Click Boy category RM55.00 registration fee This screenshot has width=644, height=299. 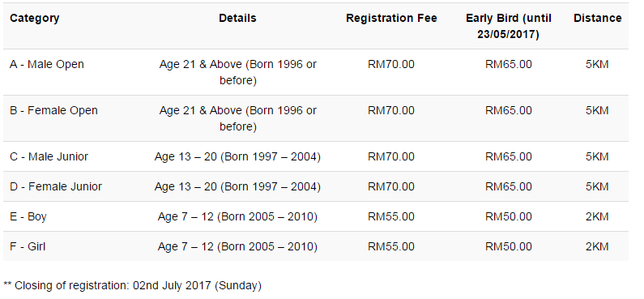point(391,217)
